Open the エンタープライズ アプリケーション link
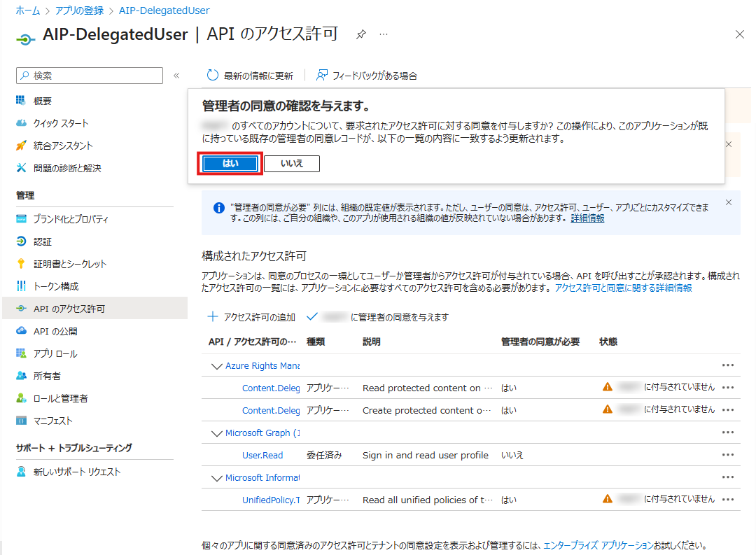 pyautogui.click(x=598, y=545)
